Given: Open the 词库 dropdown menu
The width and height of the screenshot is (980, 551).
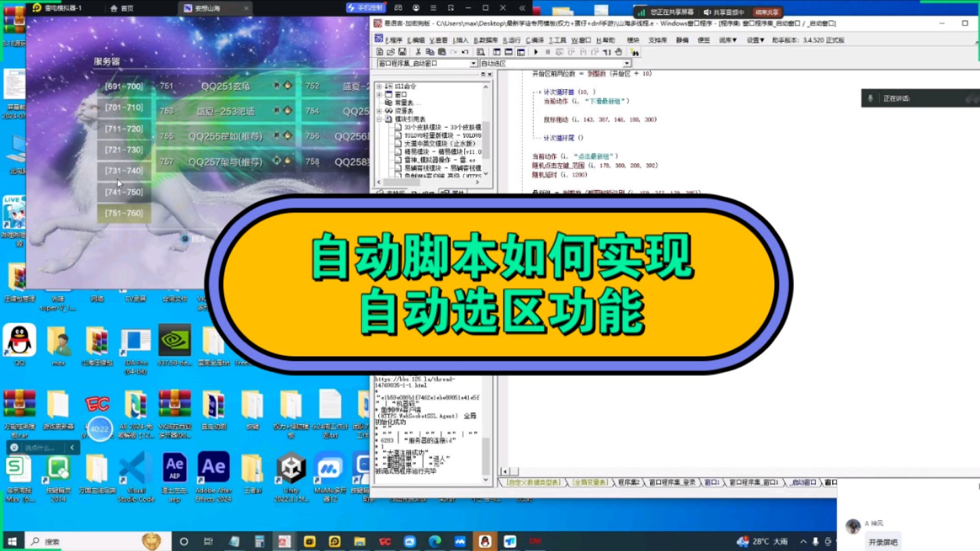Looking at the screenshot, I should (x=728, y=40).
